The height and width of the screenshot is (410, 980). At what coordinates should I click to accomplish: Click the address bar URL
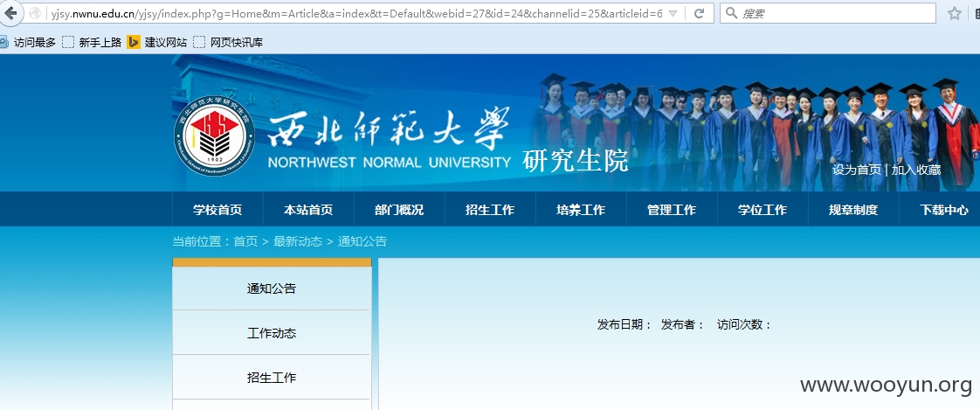[x=356, y=13]
